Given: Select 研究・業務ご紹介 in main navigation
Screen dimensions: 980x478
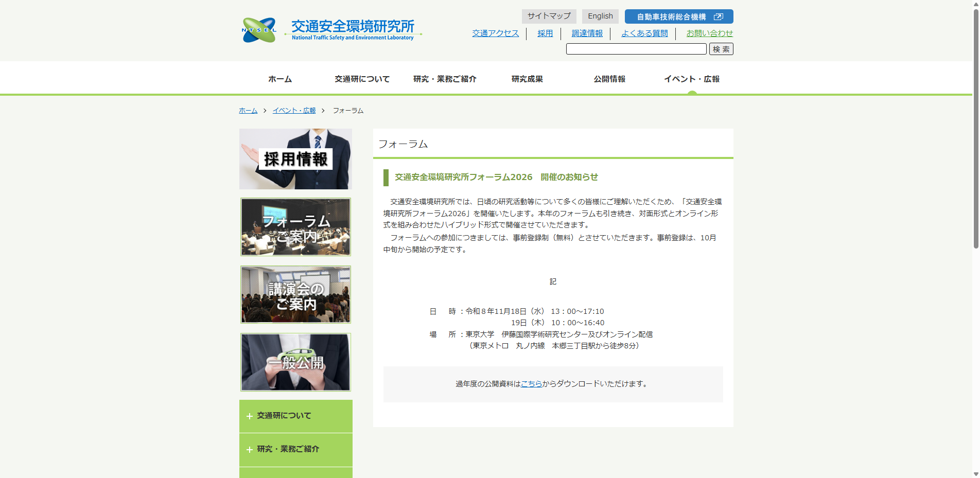Looking at the screenshot, I should [445, 79].
